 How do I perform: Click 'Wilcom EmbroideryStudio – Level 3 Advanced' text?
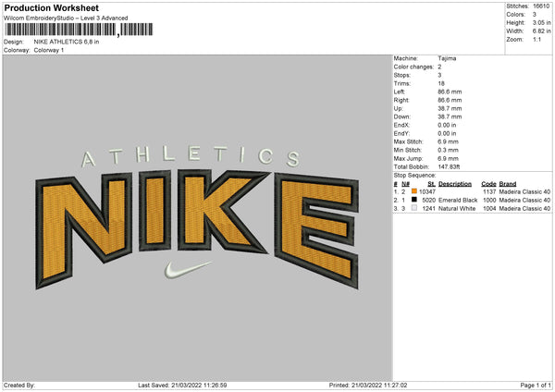tap(66, 18)
